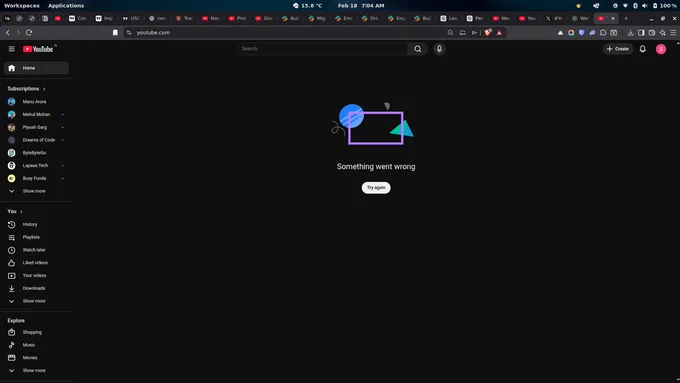Viewport: 680px width, 383px height.
Task: Click the zoom magnifier in address bar
Action: pos(450,33)
